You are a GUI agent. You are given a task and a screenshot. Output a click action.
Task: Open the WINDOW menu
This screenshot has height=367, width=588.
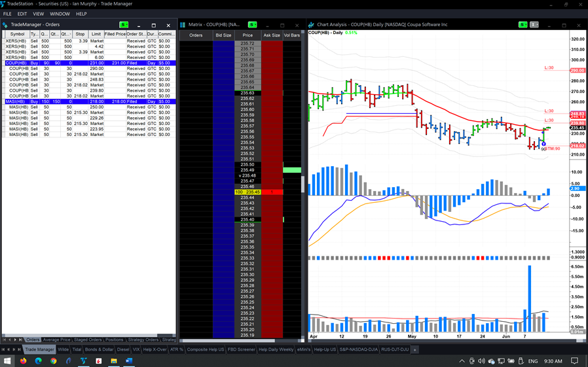[60, 14]
